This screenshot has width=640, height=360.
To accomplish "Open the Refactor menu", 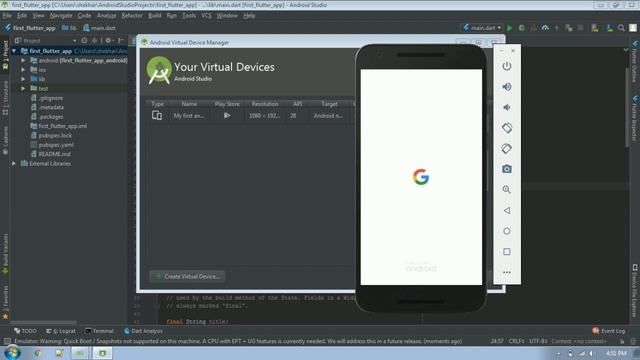I will 132,16.
